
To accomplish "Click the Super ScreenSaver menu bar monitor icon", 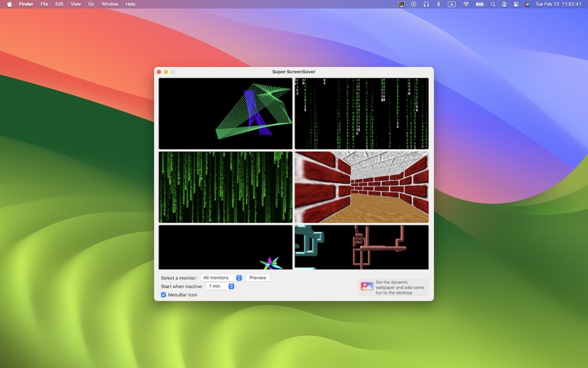I will pos(401,4).
